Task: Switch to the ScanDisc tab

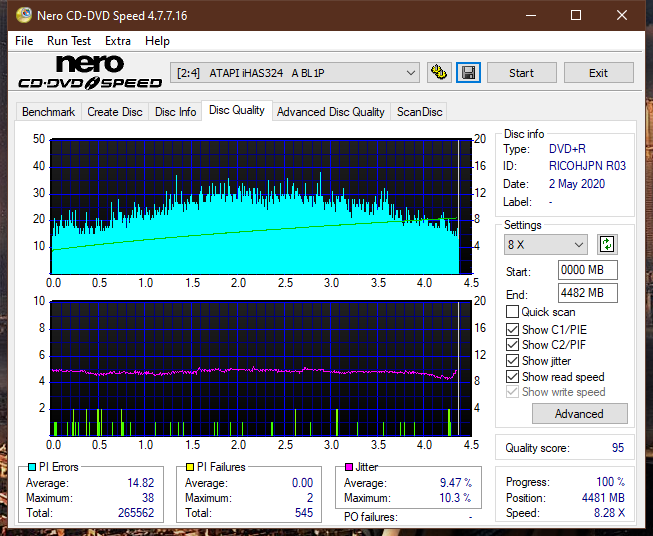Action: (x=419, y=112)
